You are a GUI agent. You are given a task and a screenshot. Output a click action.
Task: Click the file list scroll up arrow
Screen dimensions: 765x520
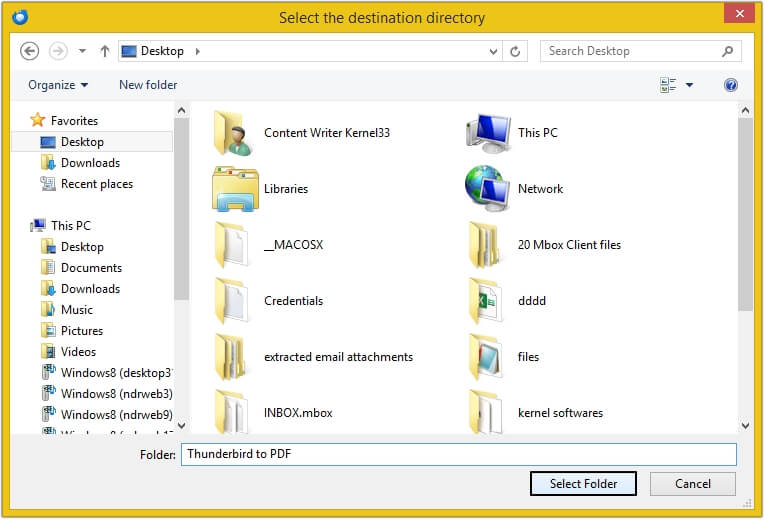(745, 111)
